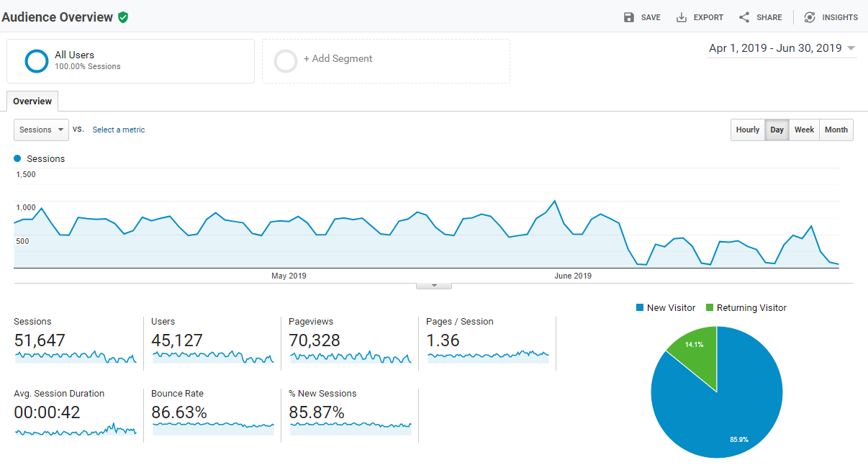The width and height of the screenshot is (868, 470).
Task: Open the Insights panel icon
Action: tap(809, 17)
